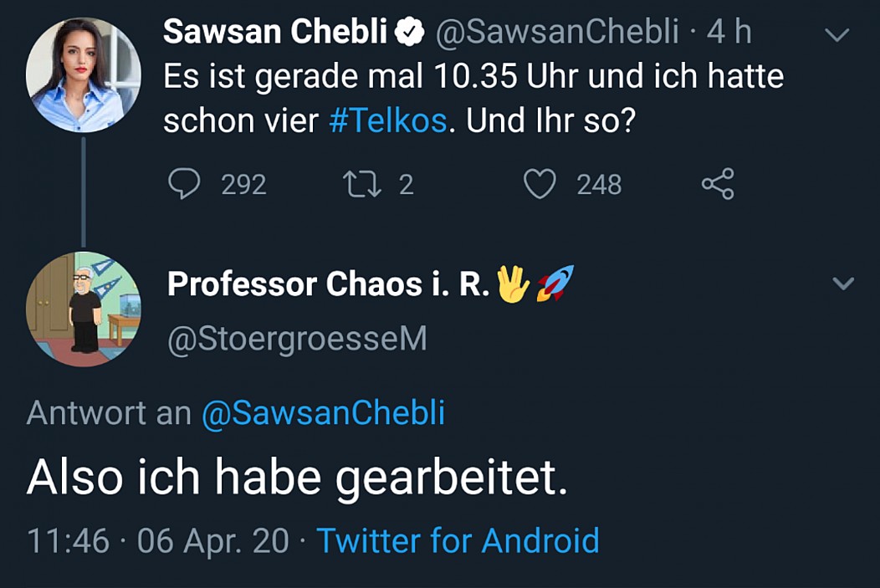Image resolution: width=880 pixels, height=588 pixels.
Task: Click the display name 'Professor Chaos i. R.'
Action: tap(329, 284)
